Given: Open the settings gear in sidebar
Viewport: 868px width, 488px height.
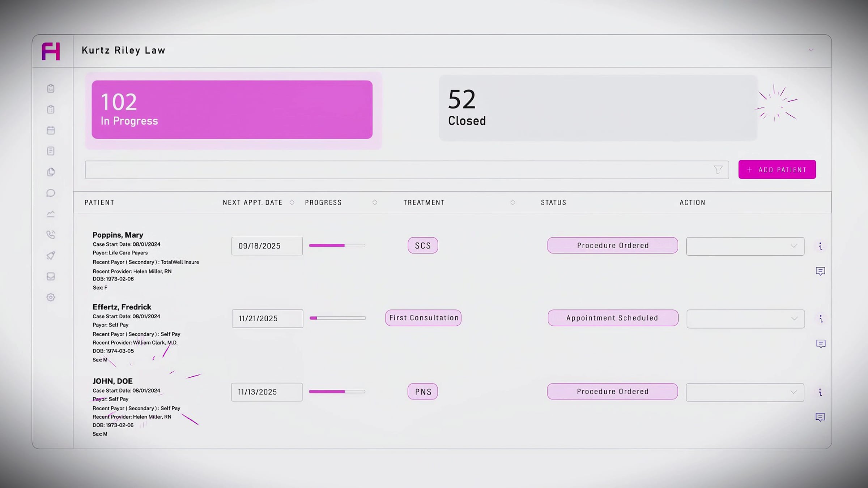Looking at the screenshot, I should click(x=51, y=297).
